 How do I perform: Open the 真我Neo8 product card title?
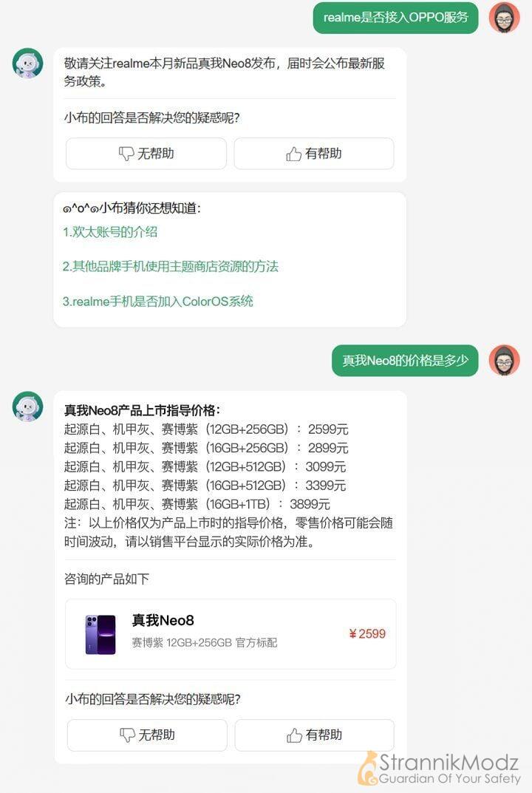(163, 621)
